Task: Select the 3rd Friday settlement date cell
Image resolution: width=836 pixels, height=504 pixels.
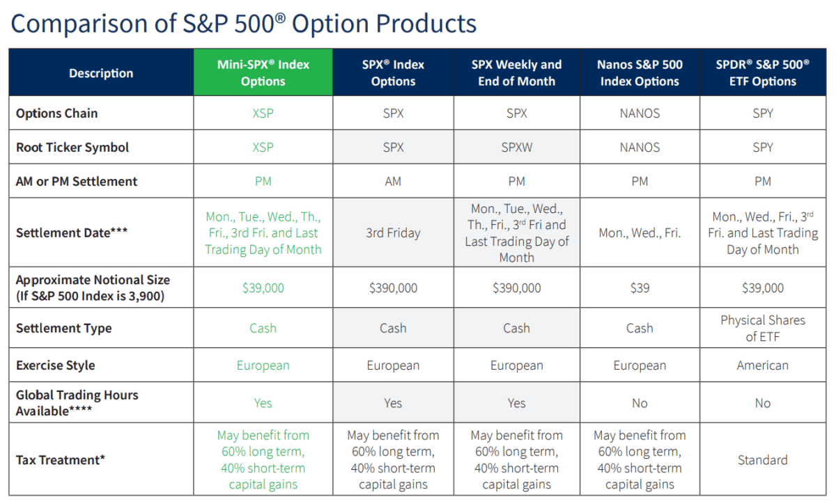Action: tap(393, 233)
